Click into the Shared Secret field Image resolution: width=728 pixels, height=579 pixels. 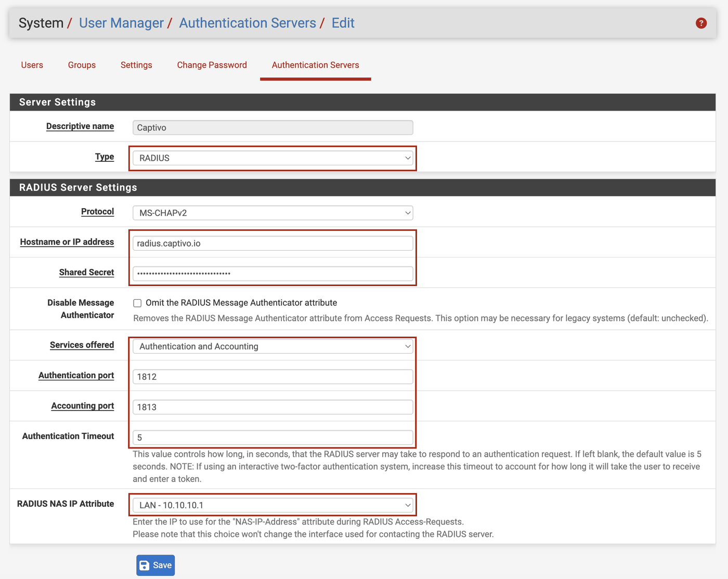273,274
